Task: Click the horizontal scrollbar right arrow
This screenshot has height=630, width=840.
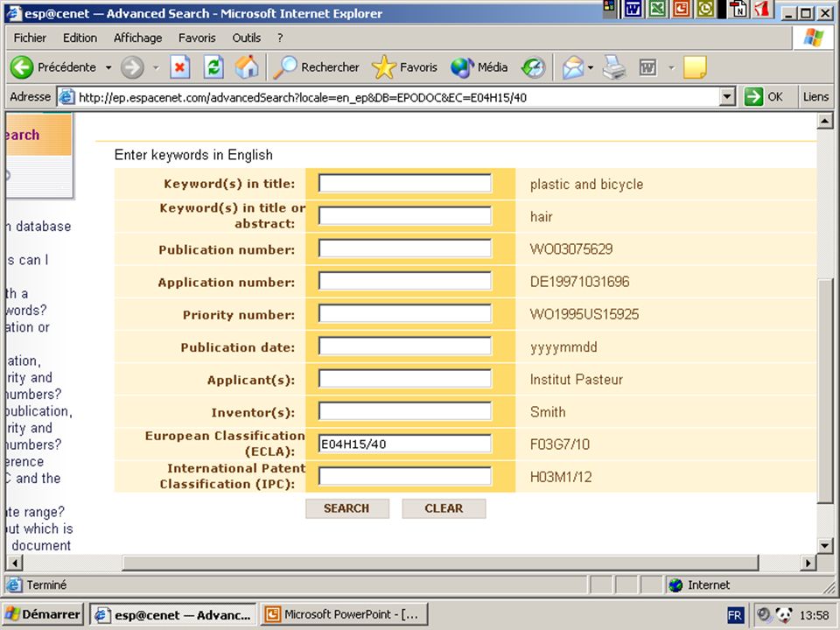Action: pos(808,563)
